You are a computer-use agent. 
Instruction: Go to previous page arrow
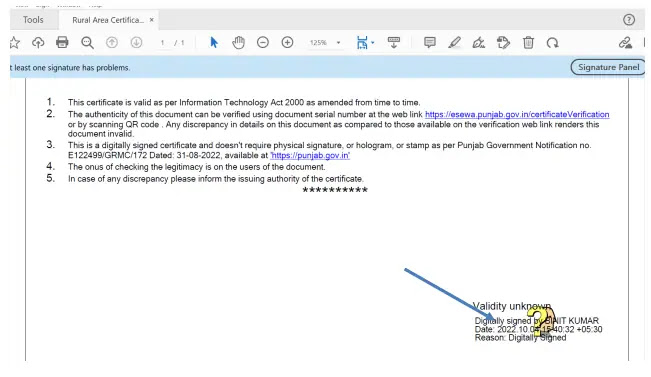pyautogui.click(x=112, y=42)
